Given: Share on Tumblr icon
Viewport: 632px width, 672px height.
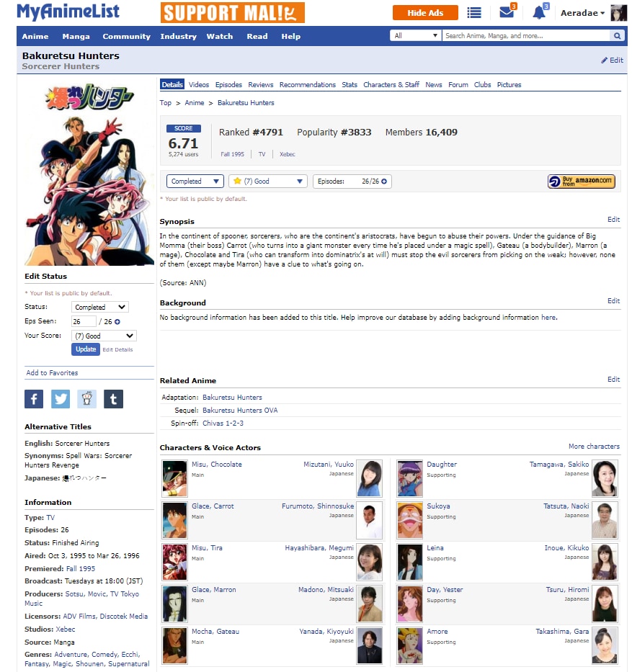Looking at the screenshot, I should click(x=114, y=399).
